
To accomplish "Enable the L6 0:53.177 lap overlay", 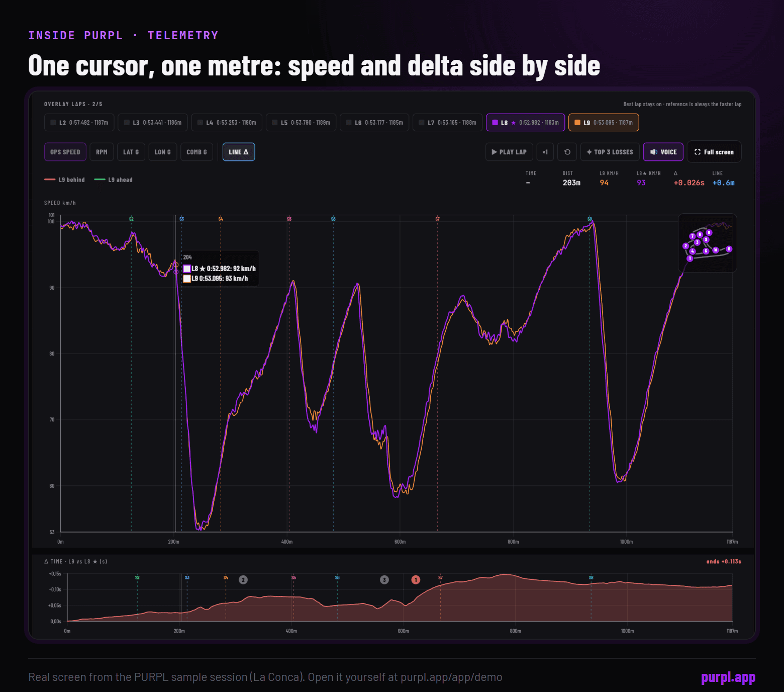I will (x=374, y=123).
